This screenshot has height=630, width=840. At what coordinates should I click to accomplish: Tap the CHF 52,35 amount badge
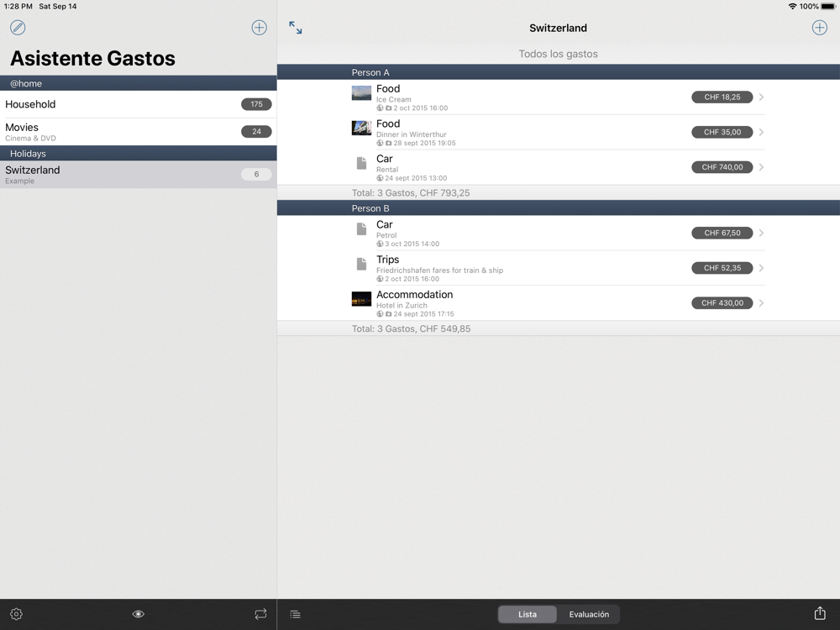[722, 268]
